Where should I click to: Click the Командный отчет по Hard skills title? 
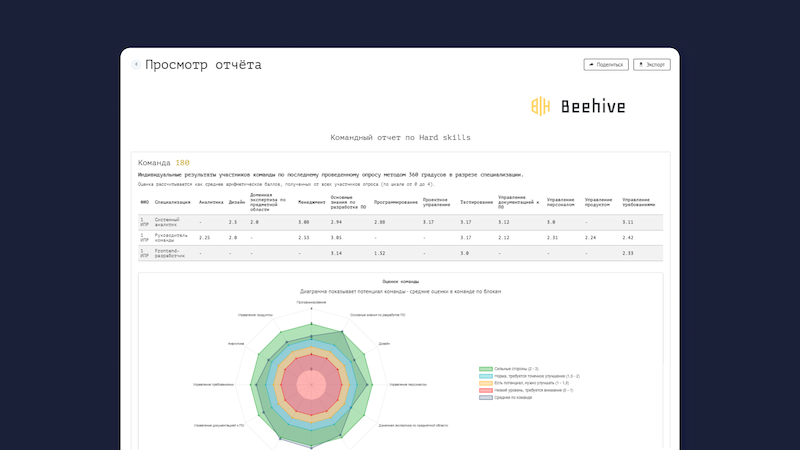[x=401, y=137]
